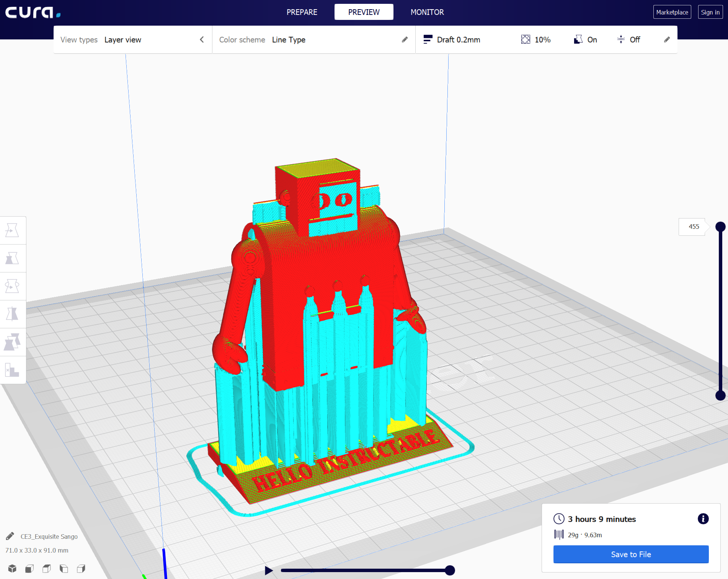728x579 pixels.
Task: Click the lower handle of layer slider
Action: point(720,395)
